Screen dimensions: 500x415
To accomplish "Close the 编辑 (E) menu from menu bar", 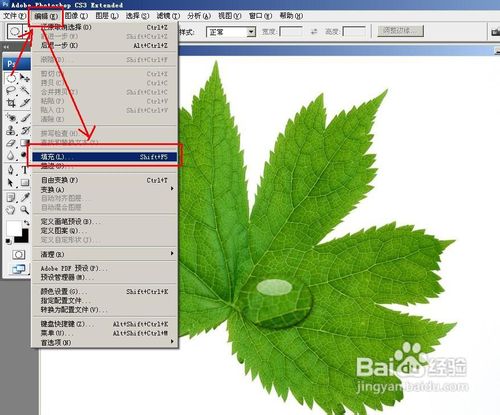I will (46, 16).
